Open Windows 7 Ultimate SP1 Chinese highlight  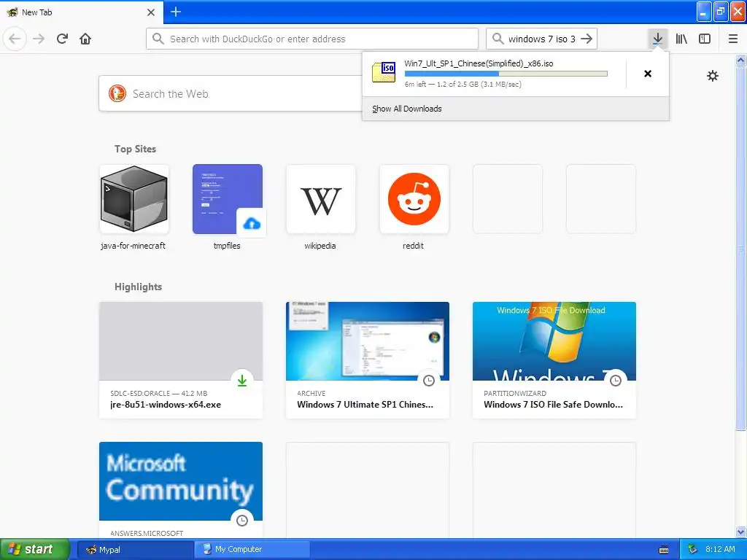click(x=368, y=360)
